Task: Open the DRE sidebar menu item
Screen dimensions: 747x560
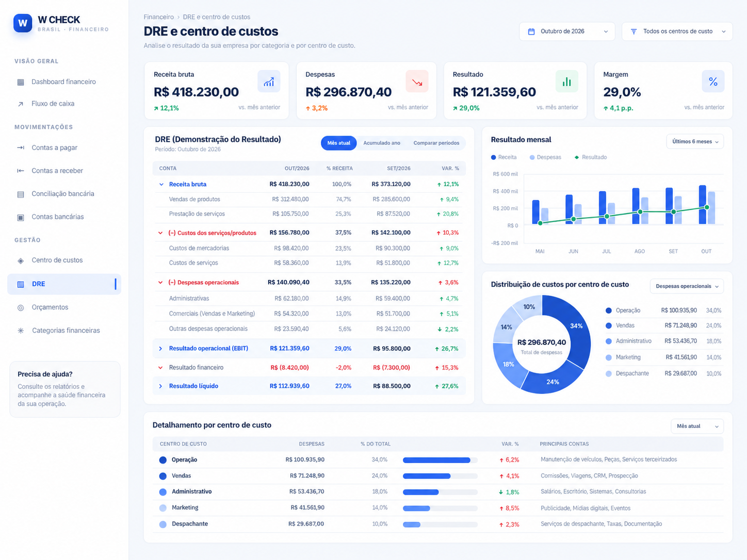Action: 64,284
